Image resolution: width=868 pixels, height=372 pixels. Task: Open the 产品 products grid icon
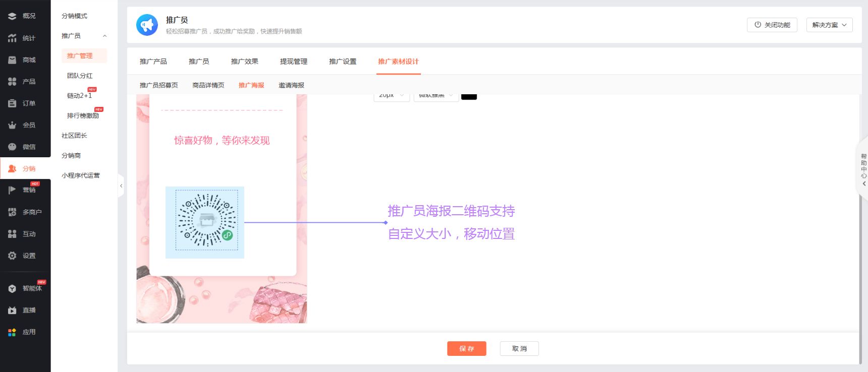[12, 82]
